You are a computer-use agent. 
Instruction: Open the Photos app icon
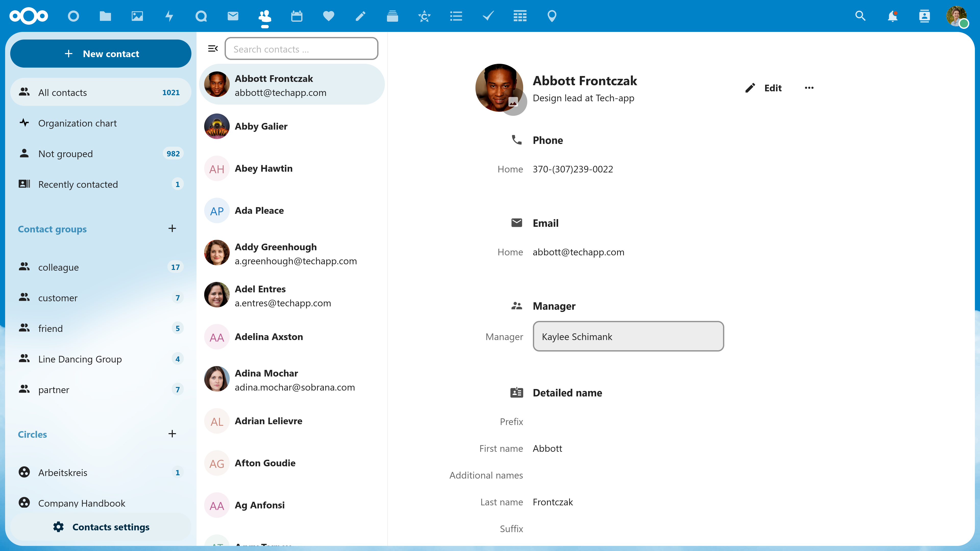(137, 16)
